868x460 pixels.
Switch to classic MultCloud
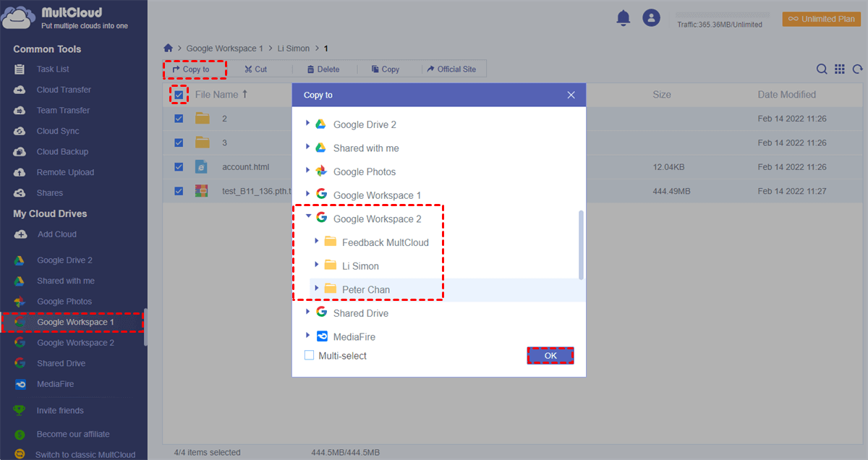[85, 454]
